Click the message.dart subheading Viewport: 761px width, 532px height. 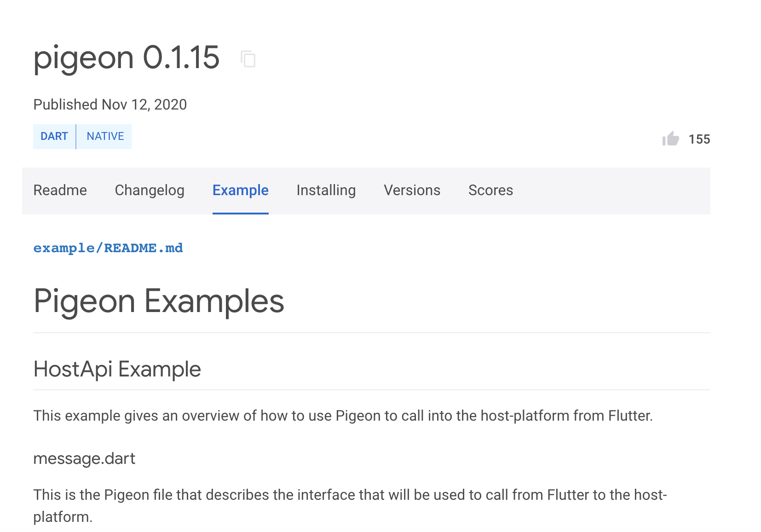84,458
